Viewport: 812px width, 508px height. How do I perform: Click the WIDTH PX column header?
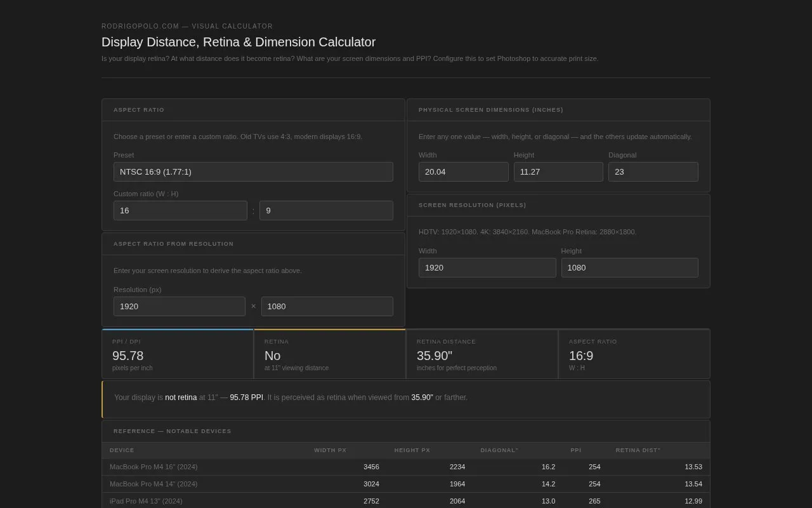point(331,450)
